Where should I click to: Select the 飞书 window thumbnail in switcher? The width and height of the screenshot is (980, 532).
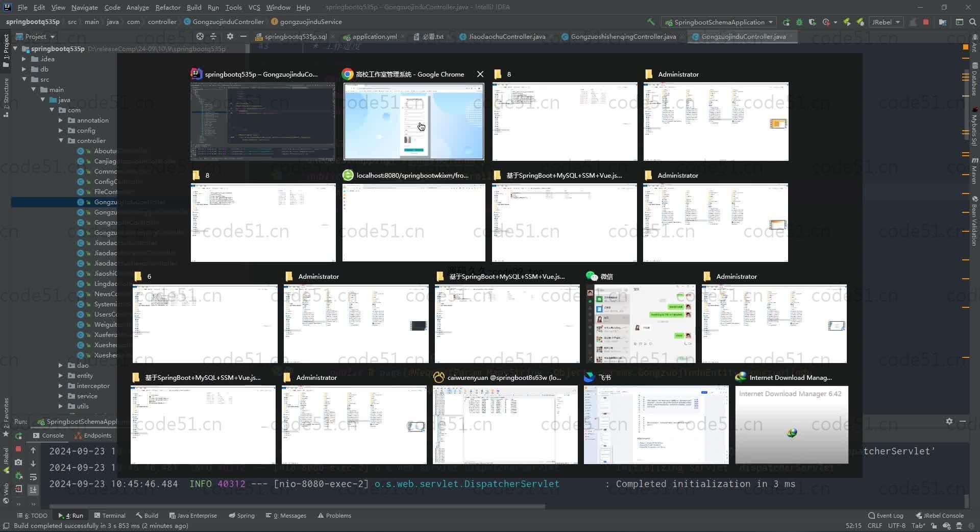click(x=656, y=425)
